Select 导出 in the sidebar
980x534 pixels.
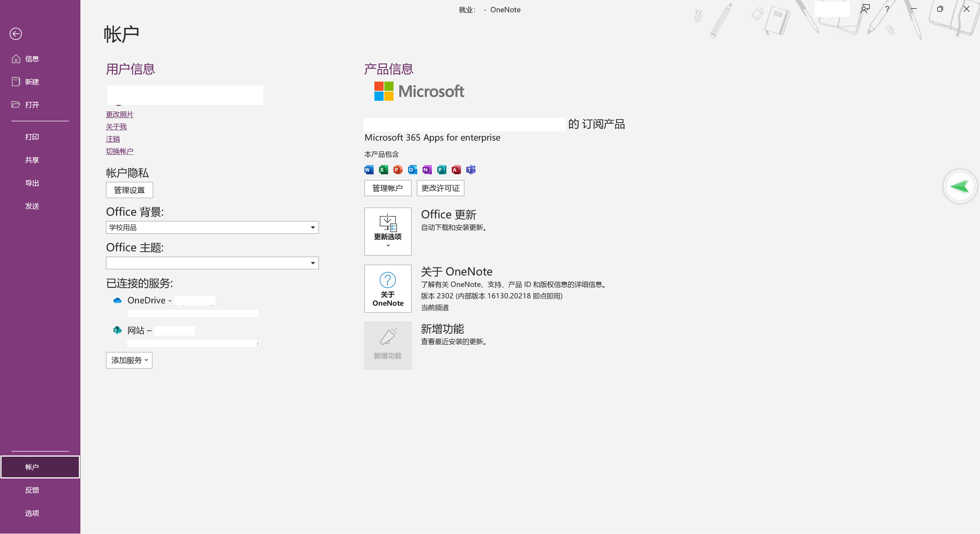coord(32,183)
